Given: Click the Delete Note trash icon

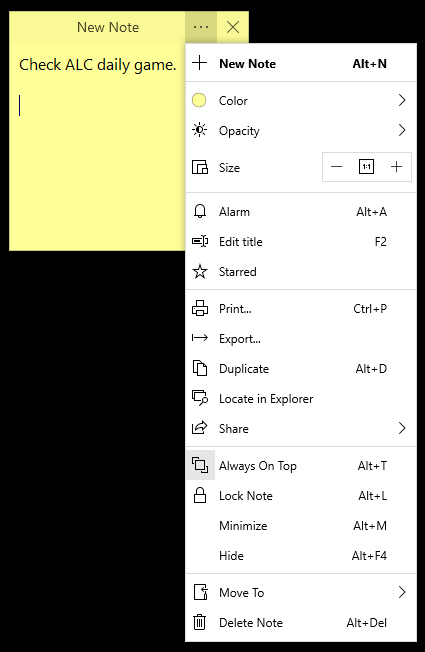Looking at the screenshot, I should pos(200,622).
